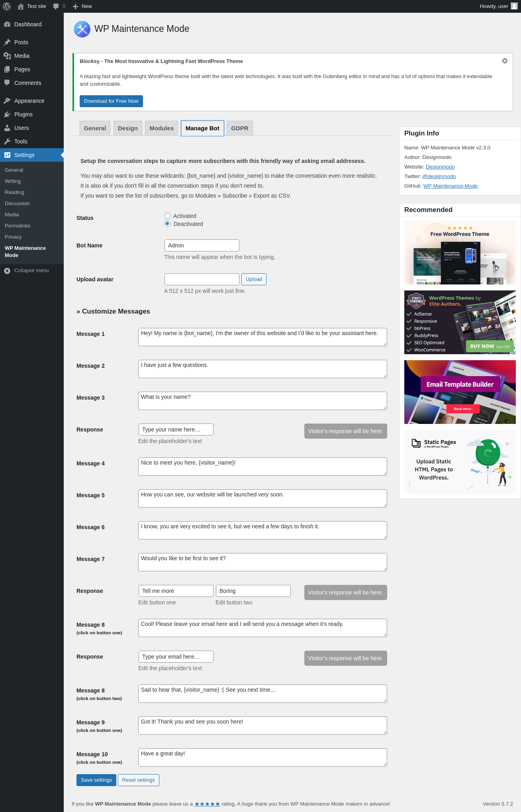Viewport: 521px width, 812px height.
Task: Click into the Message 10 textarea
Action: pos(262,757)
